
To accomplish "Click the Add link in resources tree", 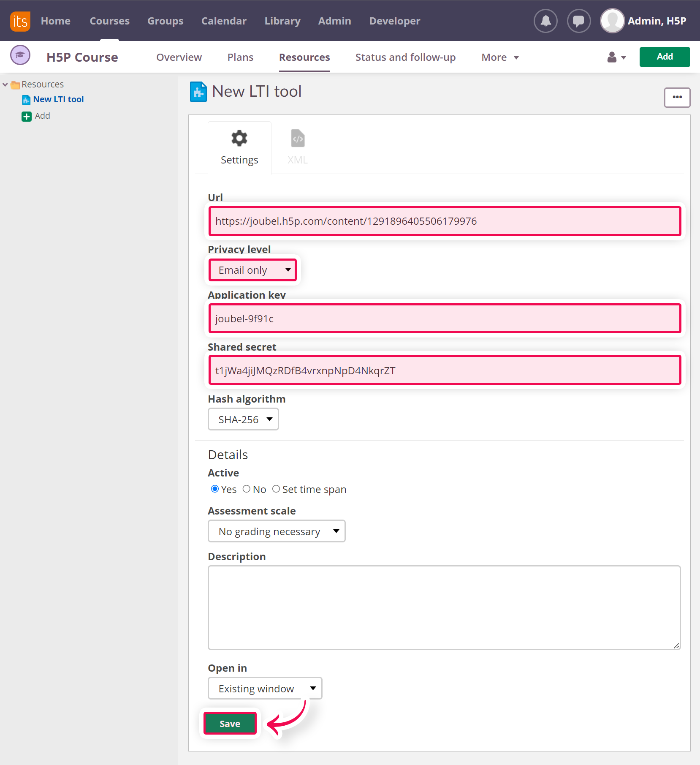I will [42, 116].
